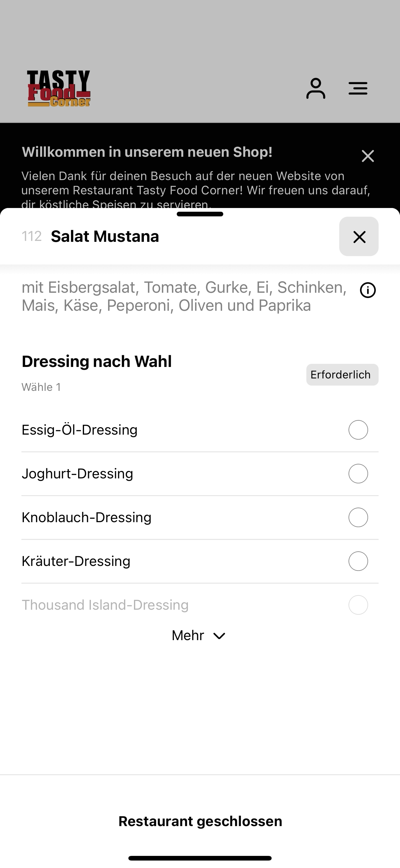400x868 pixels.
Task: Open the user account profile icon
Action: [x=315, y=88]
